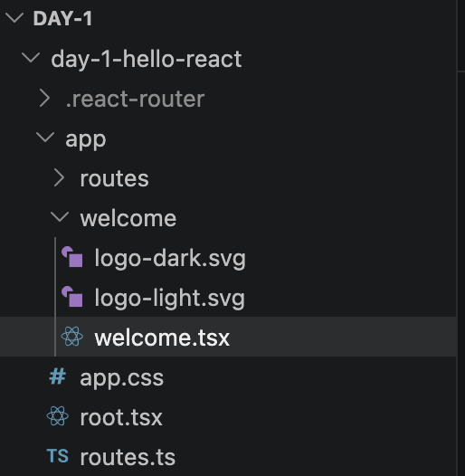
Task: Collapse the day-1-hello-react folder chevron
Action: coord(31,57)
